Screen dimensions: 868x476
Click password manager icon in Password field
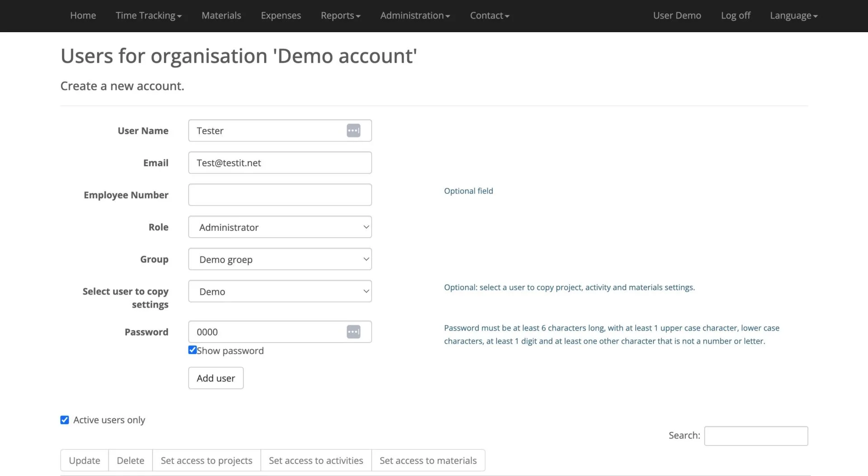pos(353,332)
